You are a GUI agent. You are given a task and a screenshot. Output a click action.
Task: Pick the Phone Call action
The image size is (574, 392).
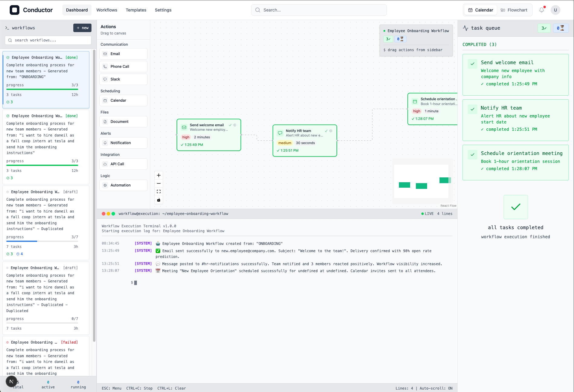pyautogui.click(x=123, y=66)
